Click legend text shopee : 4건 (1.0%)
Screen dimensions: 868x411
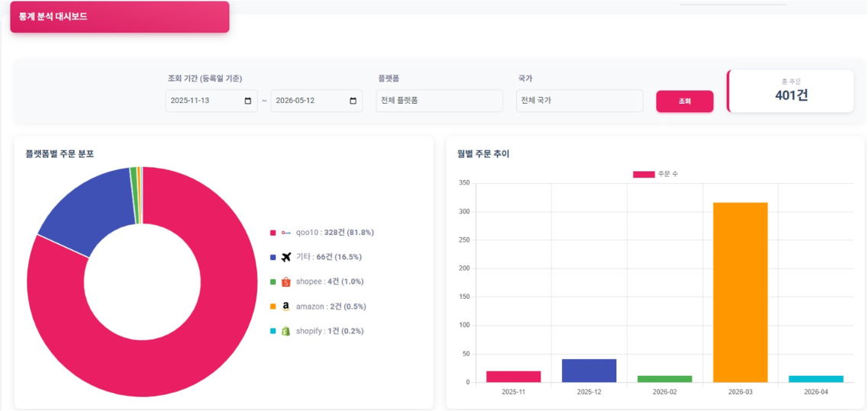329,281
